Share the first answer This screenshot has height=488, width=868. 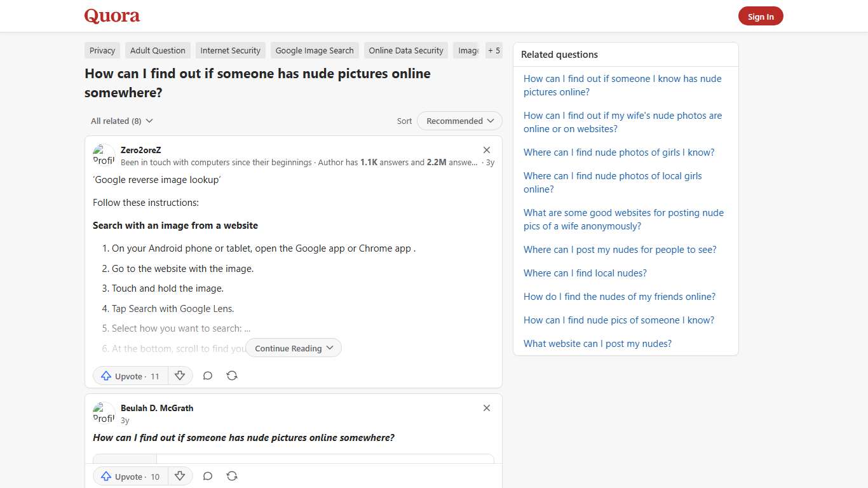coord(232,376)
